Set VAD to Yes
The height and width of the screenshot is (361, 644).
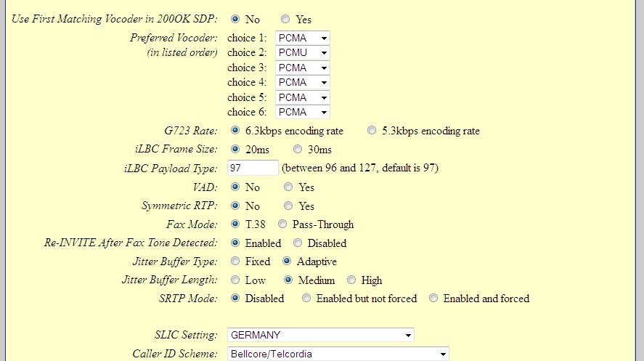click(288, 187)
